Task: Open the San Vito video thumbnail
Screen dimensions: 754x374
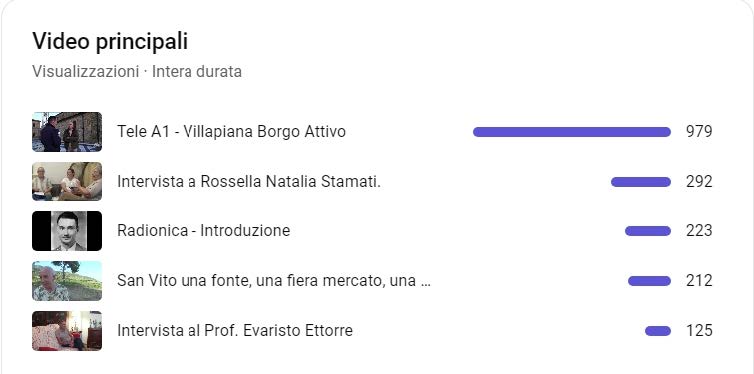Action: (x=67, y=281)
